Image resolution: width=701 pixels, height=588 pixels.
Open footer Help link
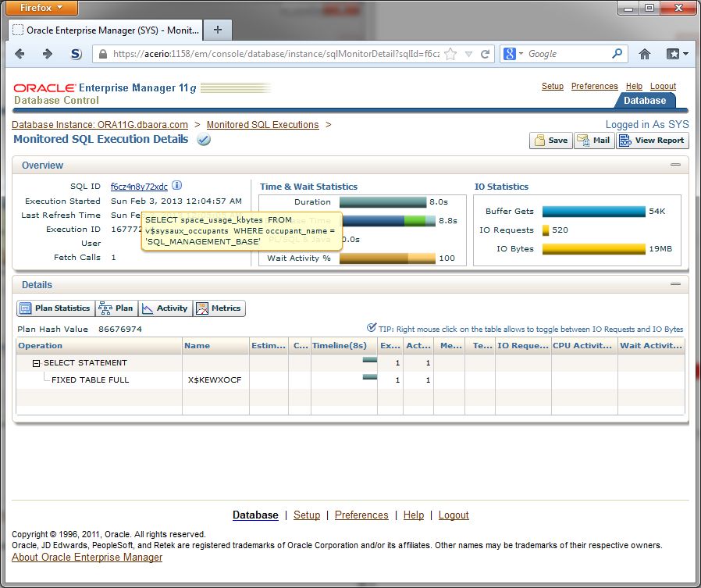coord(414,515)
